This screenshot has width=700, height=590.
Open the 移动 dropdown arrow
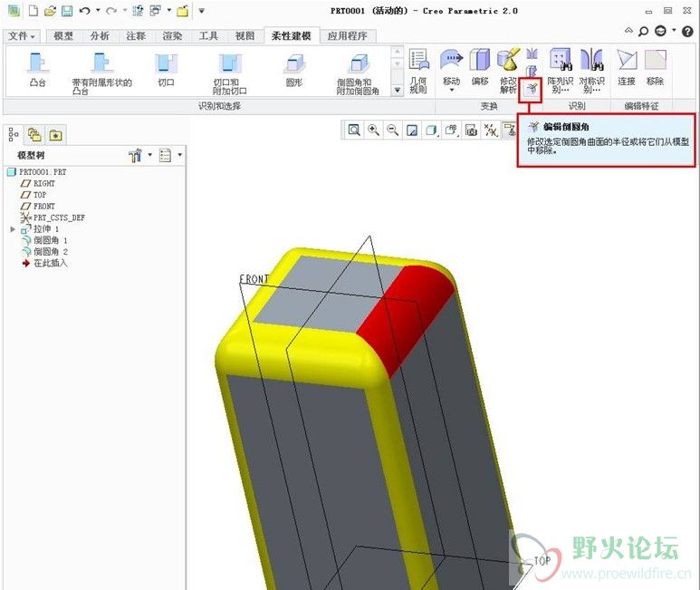pos(451,90)
